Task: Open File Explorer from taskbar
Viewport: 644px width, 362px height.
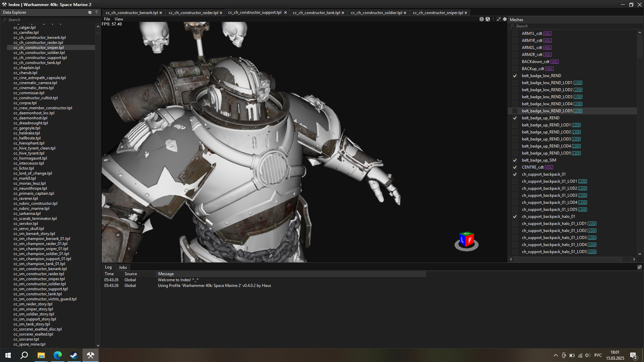Action: pyautogui.click(x=41, y=355)
